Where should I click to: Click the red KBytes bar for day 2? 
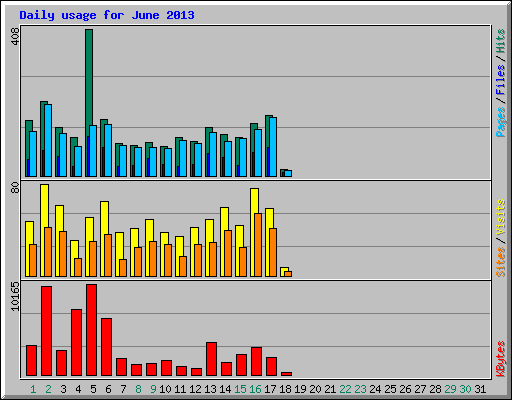click(46, 331)
